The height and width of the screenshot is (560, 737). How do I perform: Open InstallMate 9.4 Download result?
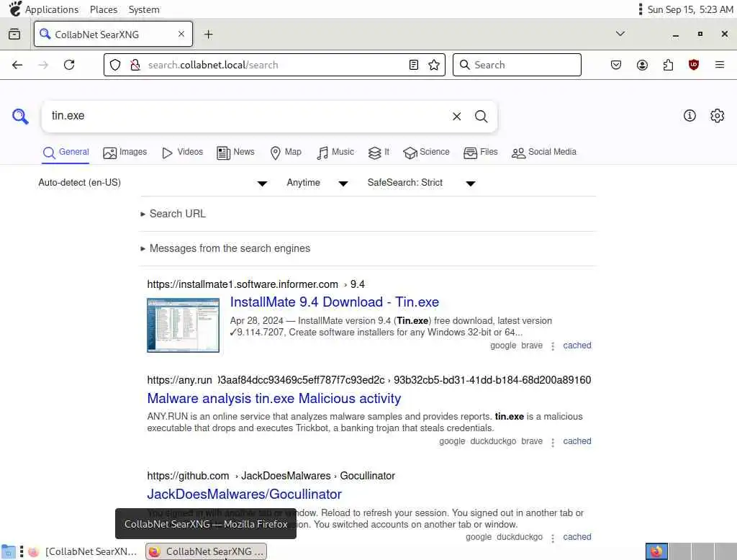click(x=334, y=302)
